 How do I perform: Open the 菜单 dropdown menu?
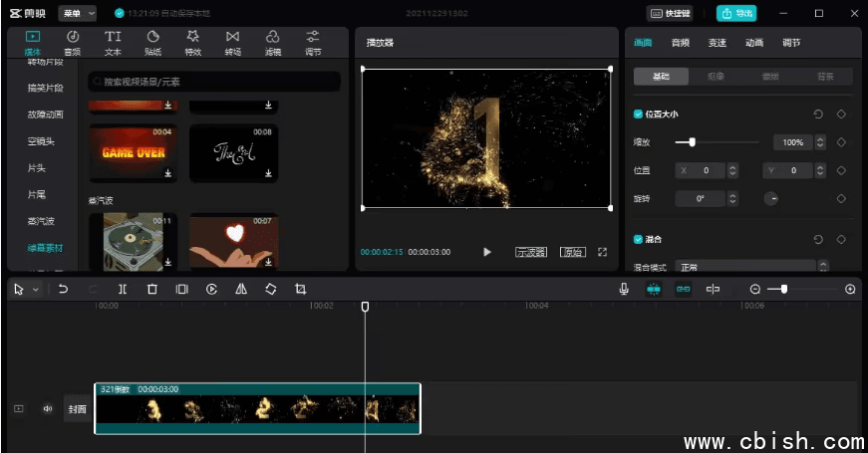click(78, 13)
